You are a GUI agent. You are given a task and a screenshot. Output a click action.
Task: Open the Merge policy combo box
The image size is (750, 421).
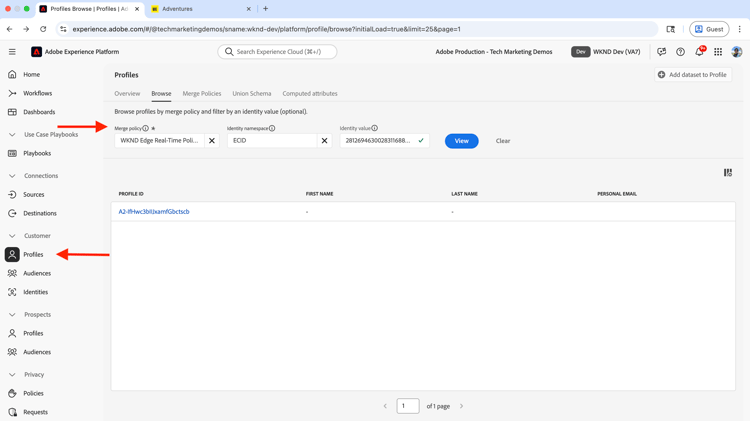(159, 141)
